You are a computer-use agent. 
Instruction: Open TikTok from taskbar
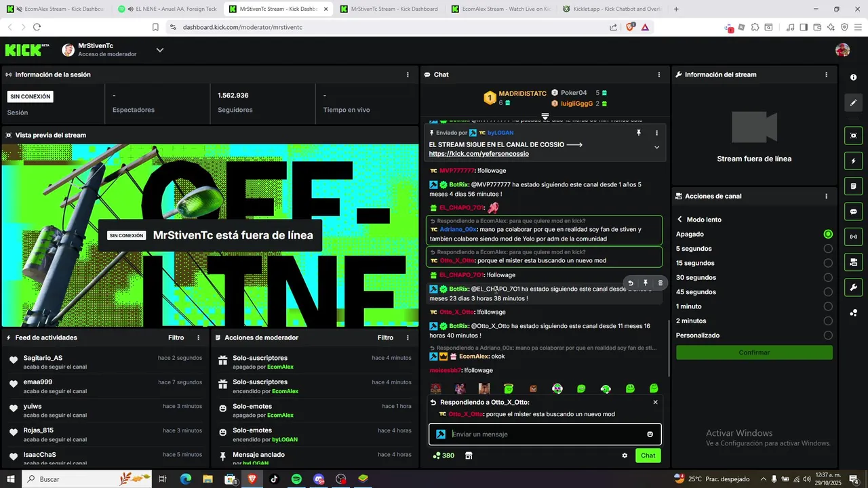(x=274, y=479)
